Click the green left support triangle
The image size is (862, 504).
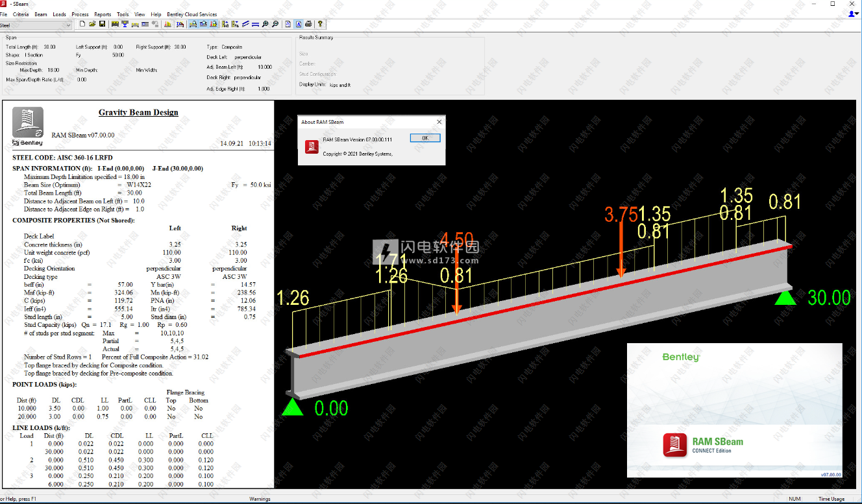pos(293,407)
